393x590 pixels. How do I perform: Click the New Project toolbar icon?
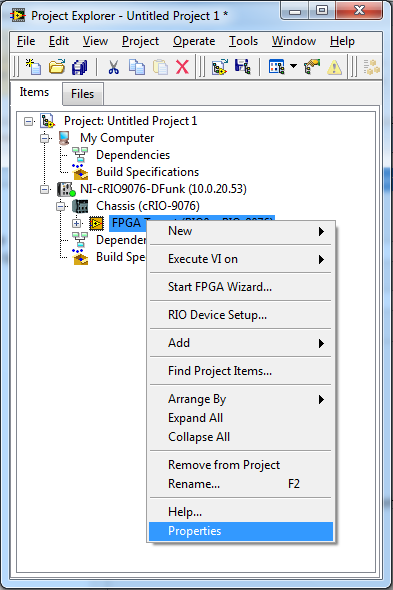[34, 67]
